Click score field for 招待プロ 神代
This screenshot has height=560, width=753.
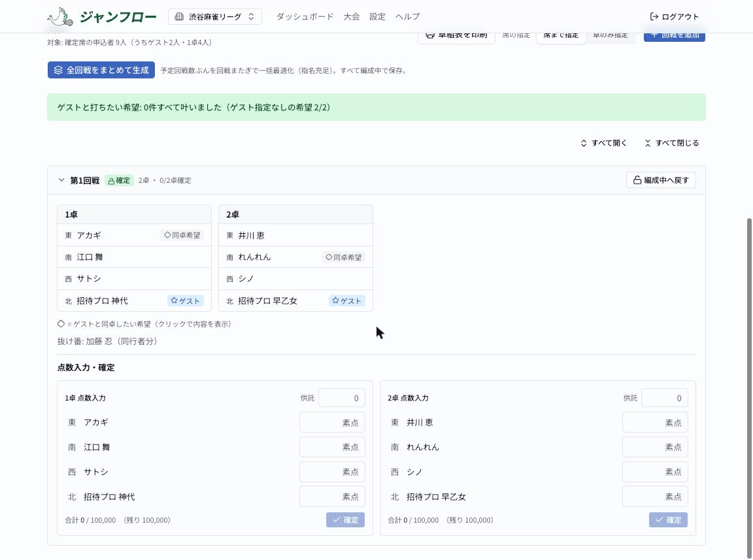point(332,497)
